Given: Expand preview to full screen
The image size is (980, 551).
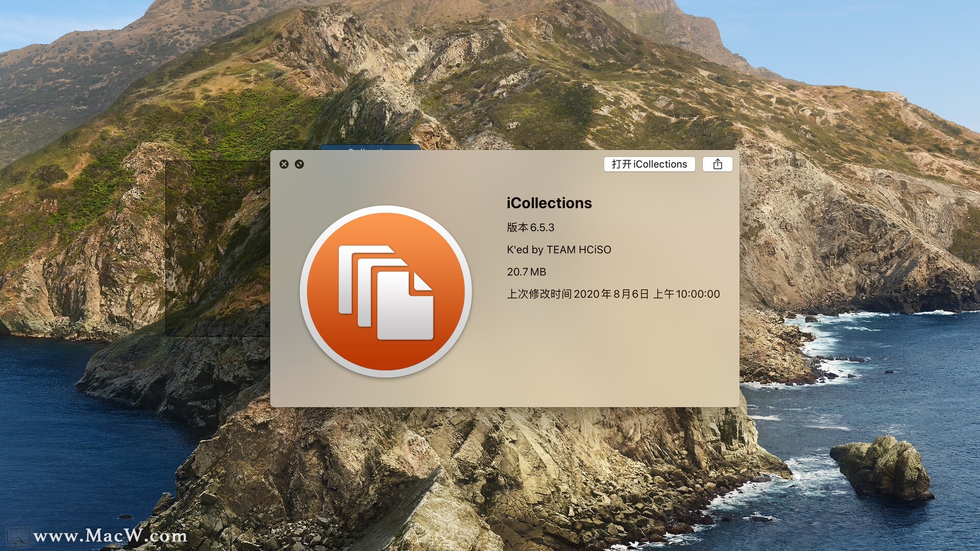Looking at the screenshot, I should pyautogui.click(x=300, y=164).
